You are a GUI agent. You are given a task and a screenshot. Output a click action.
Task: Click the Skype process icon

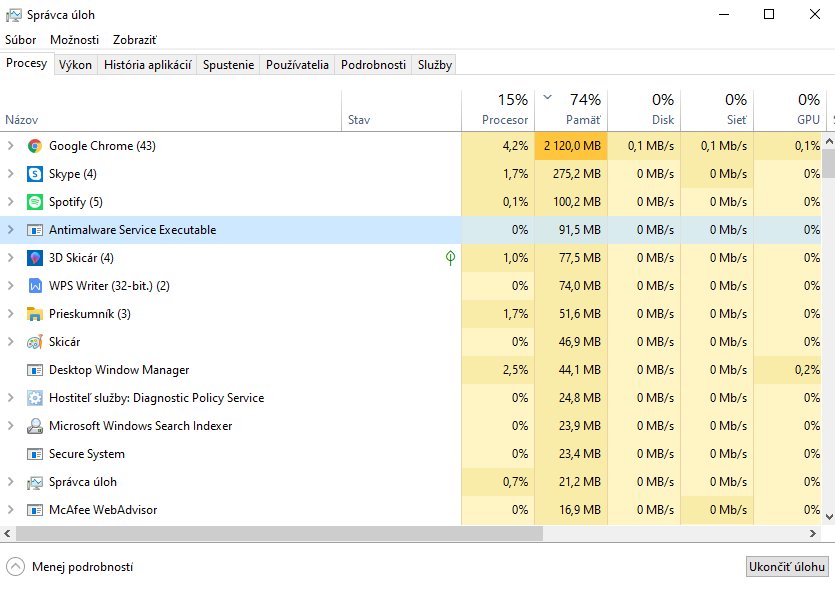[35, 174]
